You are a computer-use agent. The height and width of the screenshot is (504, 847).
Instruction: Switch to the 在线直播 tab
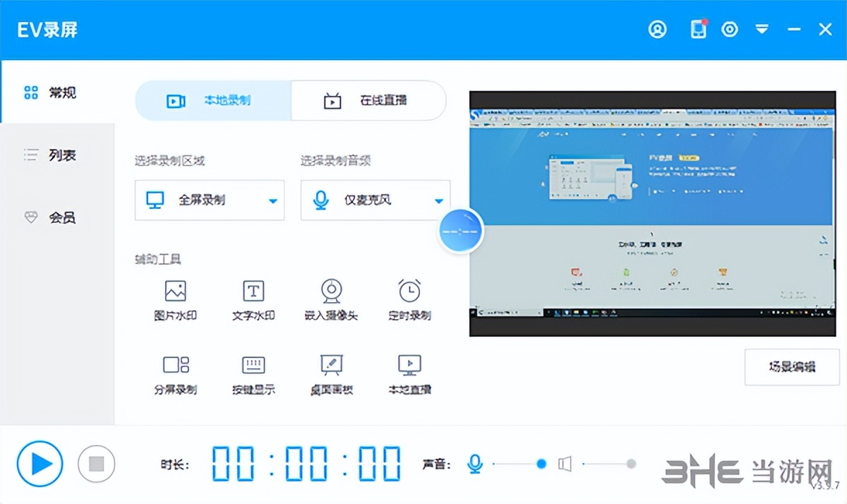368,100
